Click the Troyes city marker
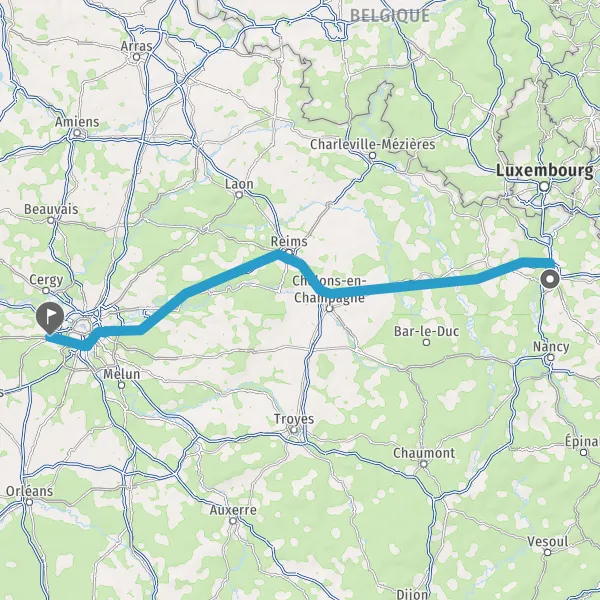Image resolution: width=600 pixels, height=600 pixels. point(293,430)
